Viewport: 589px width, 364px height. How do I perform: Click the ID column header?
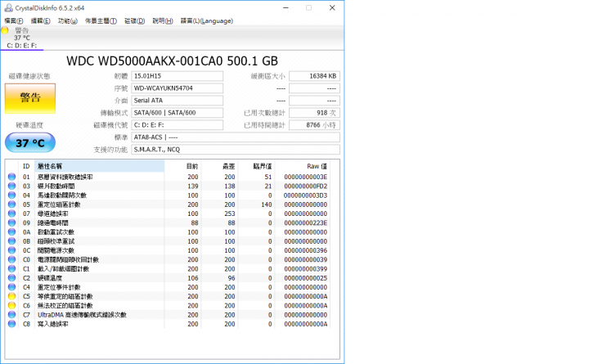point(26,166)
